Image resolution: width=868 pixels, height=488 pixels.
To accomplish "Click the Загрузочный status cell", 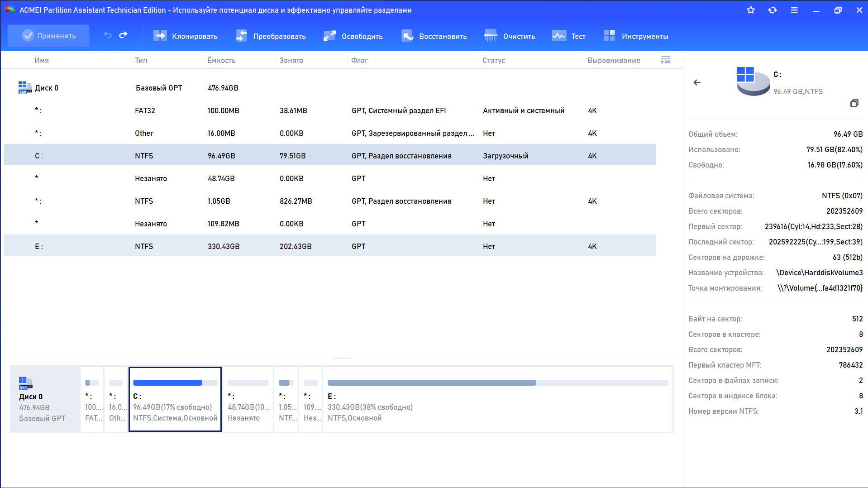I will pos(506,156).
